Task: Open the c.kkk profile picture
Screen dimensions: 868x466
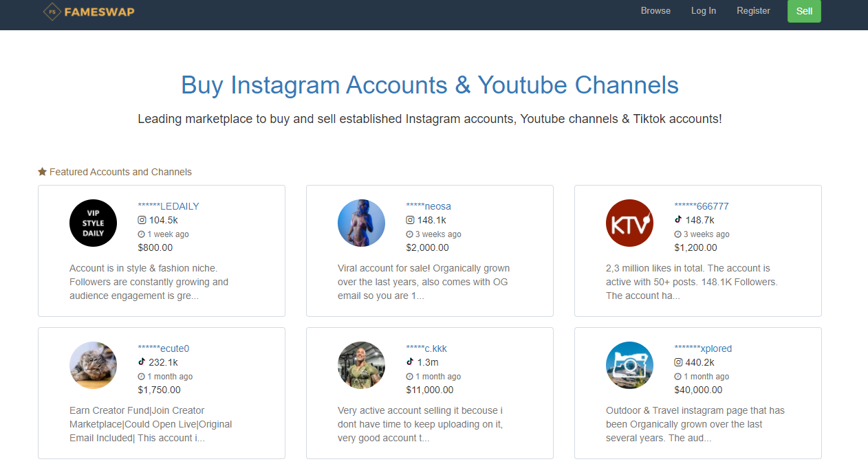Action: (x=361, y=365)
